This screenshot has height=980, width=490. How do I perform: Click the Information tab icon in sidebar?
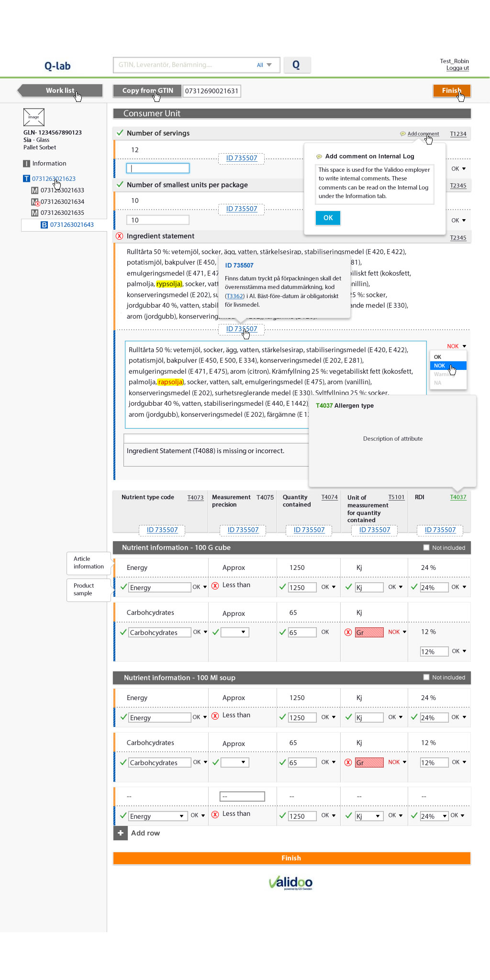27,164
